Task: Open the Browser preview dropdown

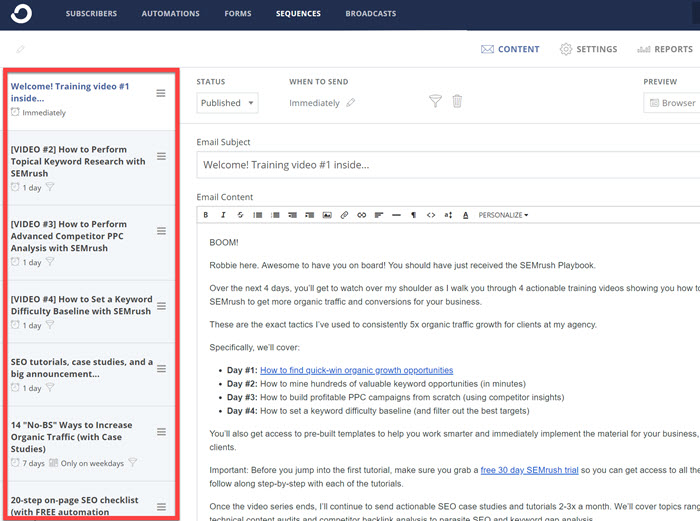Action: pos(672,103)
